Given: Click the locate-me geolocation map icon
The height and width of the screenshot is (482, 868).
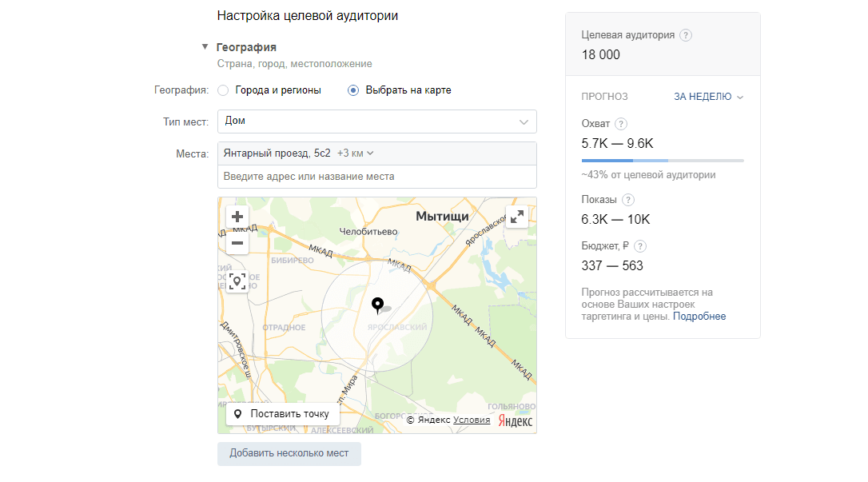Looking at the screenshot, I should coord(237,281).
